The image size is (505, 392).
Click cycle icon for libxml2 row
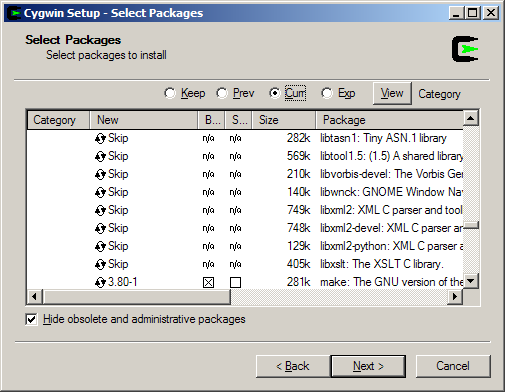click(x=100, y=210)
